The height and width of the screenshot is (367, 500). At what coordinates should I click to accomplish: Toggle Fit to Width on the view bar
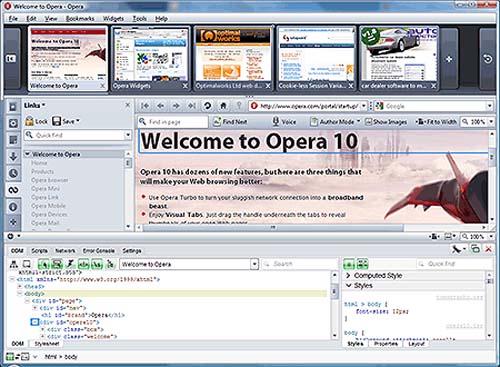click(x=436, y=122)
